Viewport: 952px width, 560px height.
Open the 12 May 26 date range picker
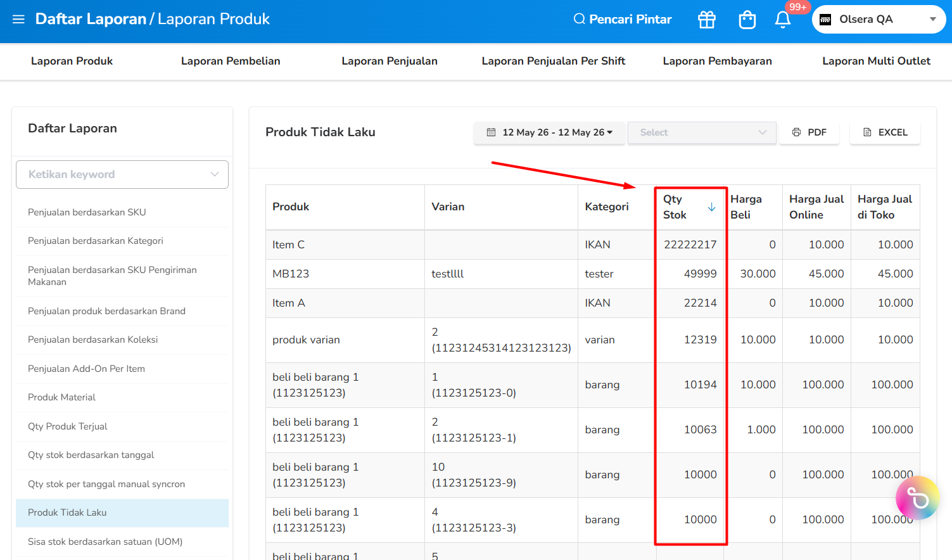[x=549, y=132]
